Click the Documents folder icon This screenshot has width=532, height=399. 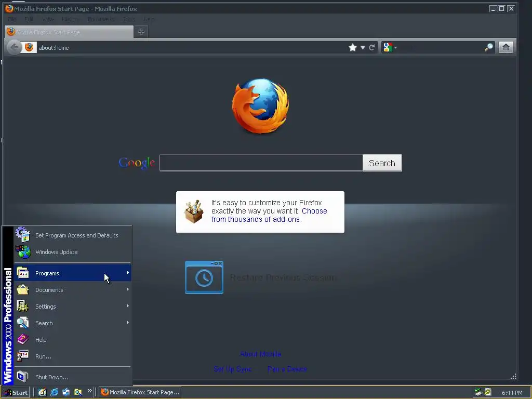tap(23, 289)
